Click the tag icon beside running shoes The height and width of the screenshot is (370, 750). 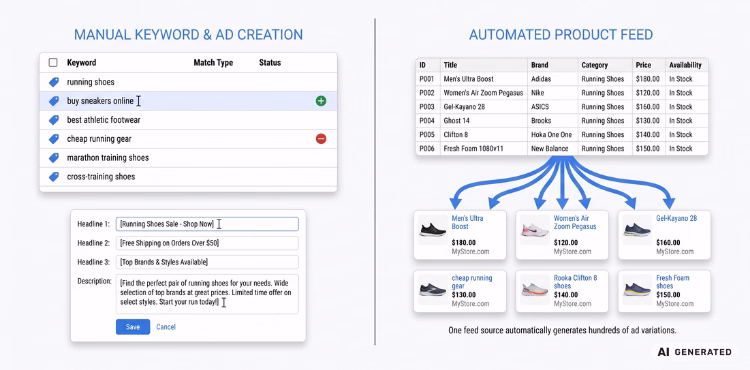click(54, 82)
